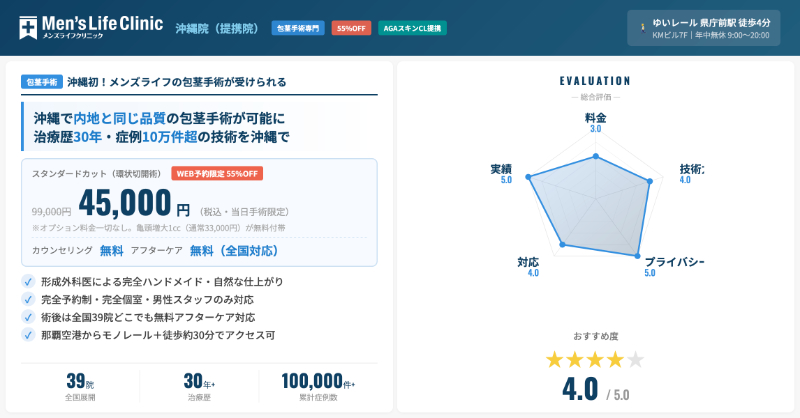Click the WEB予約限定 55%OFF badge

pos(217,173)
